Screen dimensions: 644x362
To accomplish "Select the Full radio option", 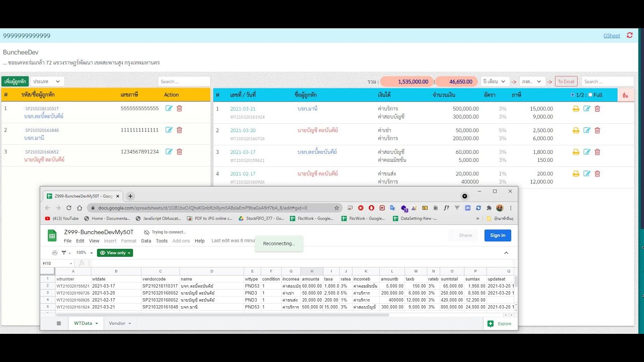I will (590, 95).
